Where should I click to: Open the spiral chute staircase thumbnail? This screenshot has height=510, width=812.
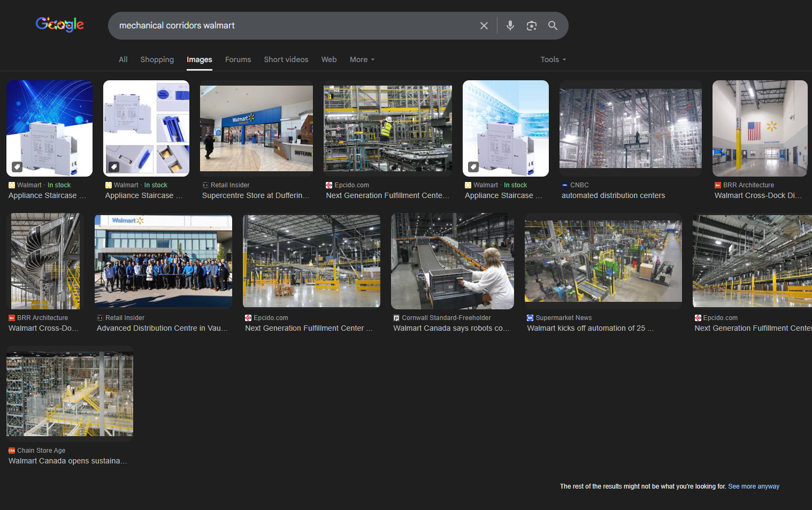[x=45, y=261]
